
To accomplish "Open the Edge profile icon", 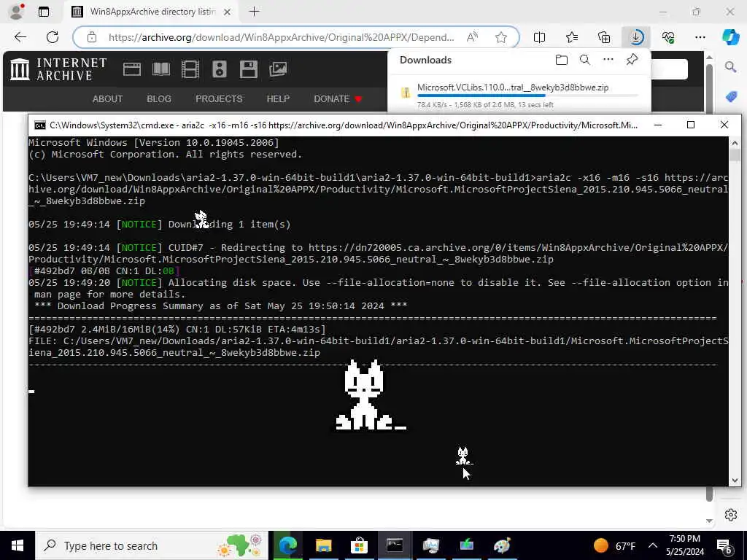I will point(17,12).
